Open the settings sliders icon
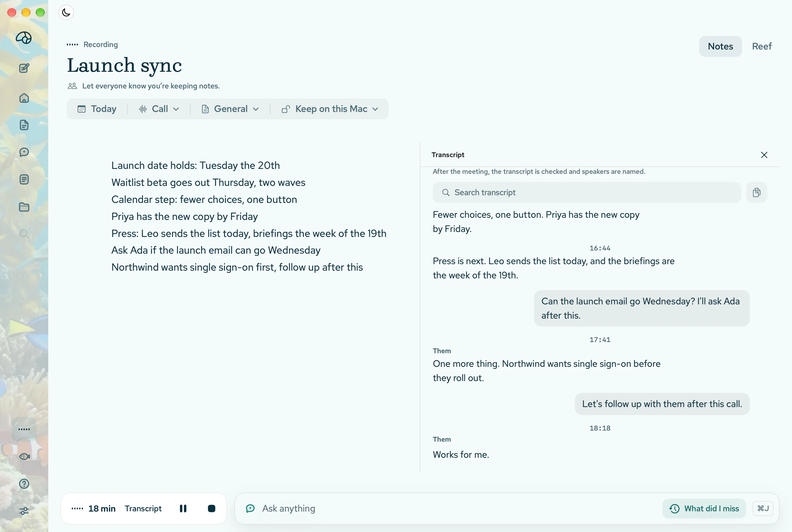The image size is (792, 532). click(x=24, y=511)
